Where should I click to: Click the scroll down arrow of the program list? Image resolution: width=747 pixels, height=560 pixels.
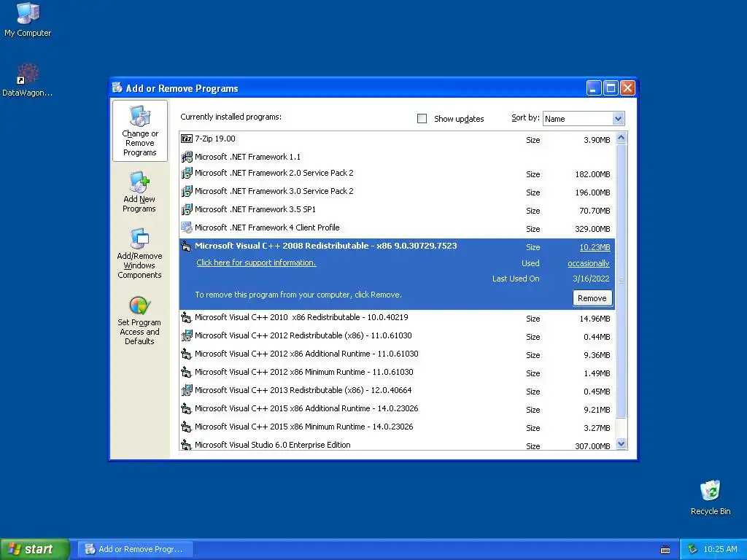click(x=621, y=444)
